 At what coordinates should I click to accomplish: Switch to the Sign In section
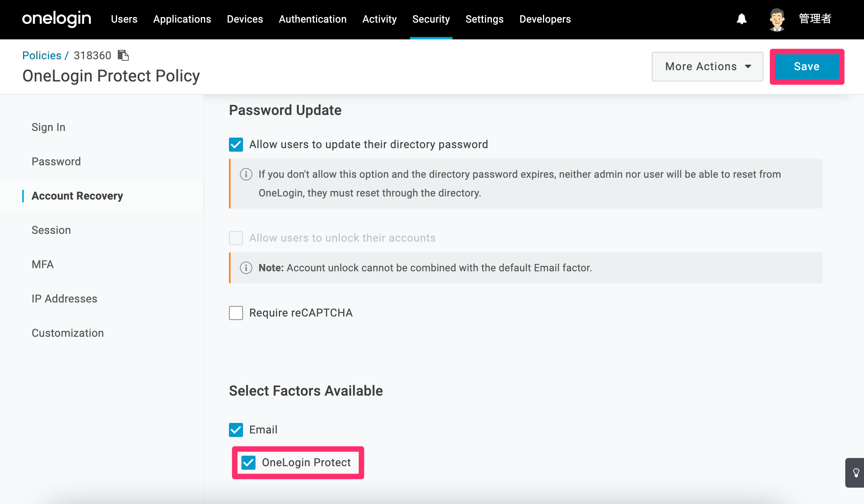coord(48,127)
